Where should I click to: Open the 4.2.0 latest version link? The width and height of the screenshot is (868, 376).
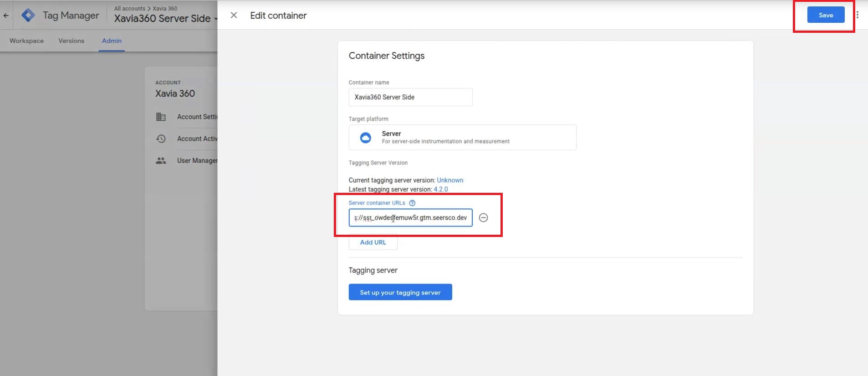point(440,189)
